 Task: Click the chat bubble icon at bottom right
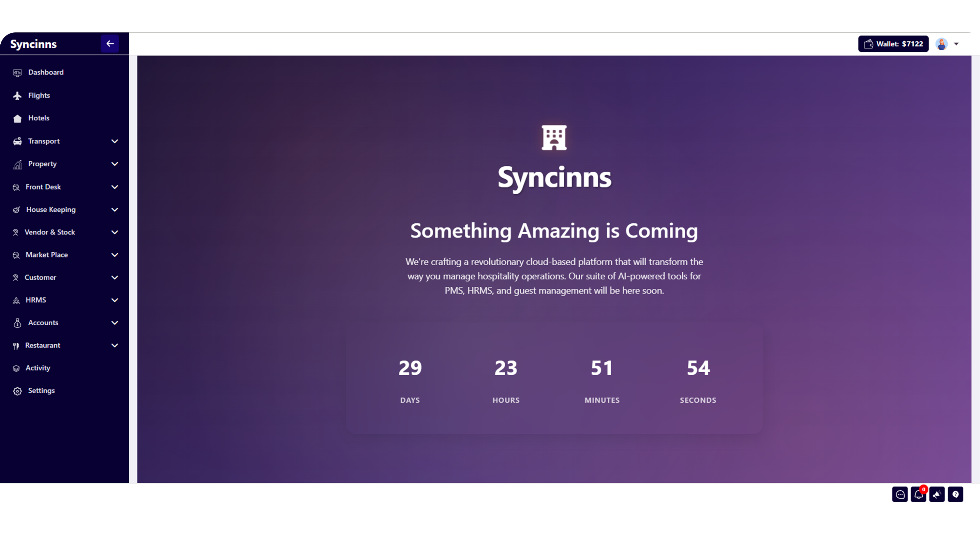pos(900,494)
